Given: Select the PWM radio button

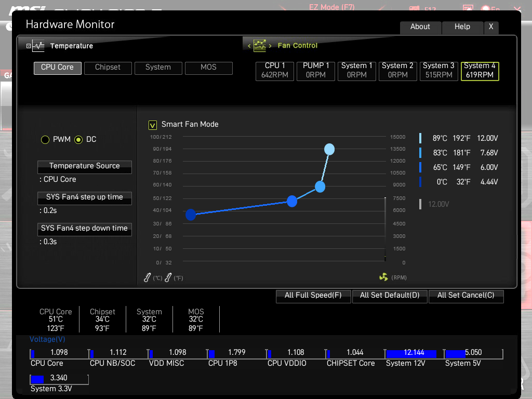Looking at the screenshot, I should (x=45, y=139).
